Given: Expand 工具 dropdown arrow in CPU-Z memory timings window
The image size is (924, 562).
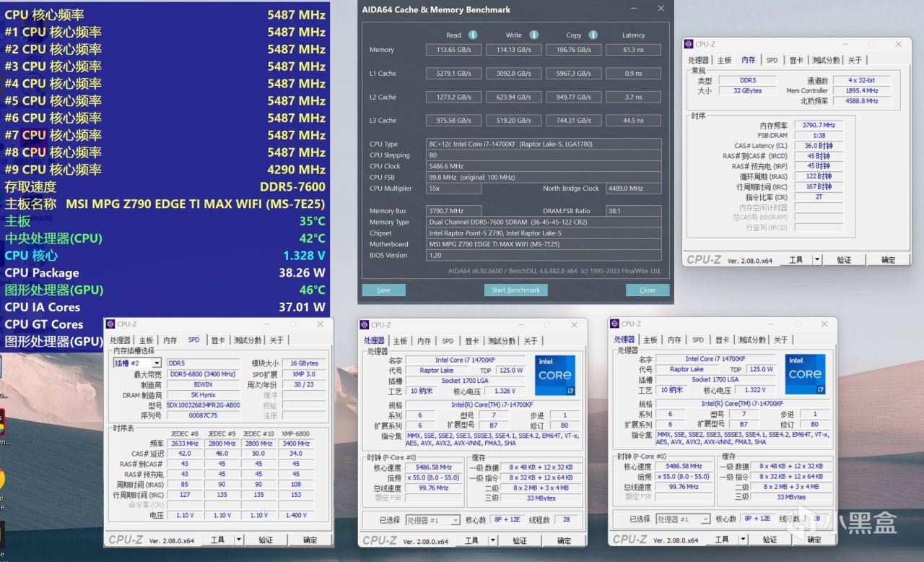Looking at the screenshot, I should [x=816, y=260].
